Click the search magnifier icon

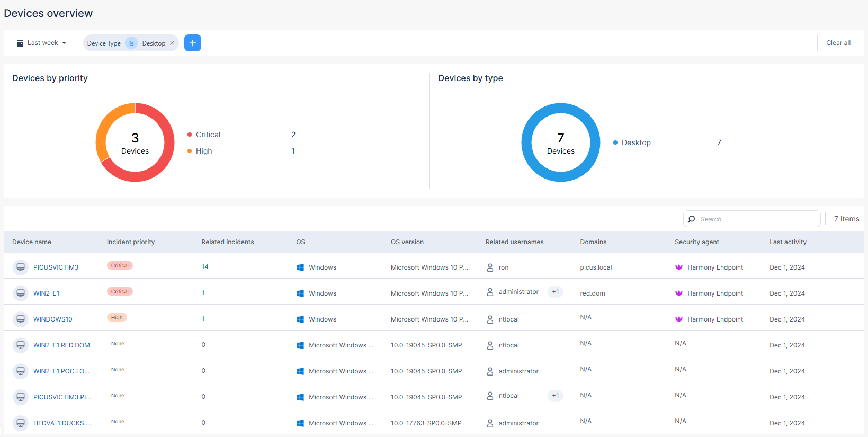coord(691,219)
